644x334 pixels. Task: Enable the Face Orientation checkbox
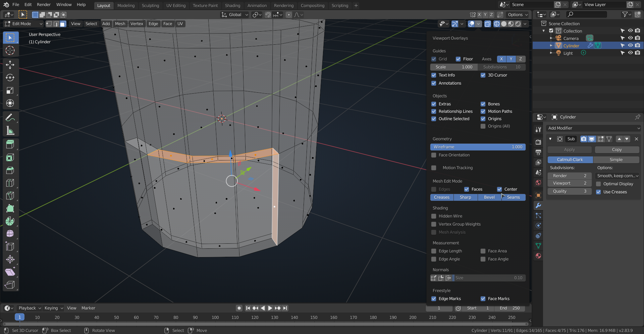tap(434, 155)
